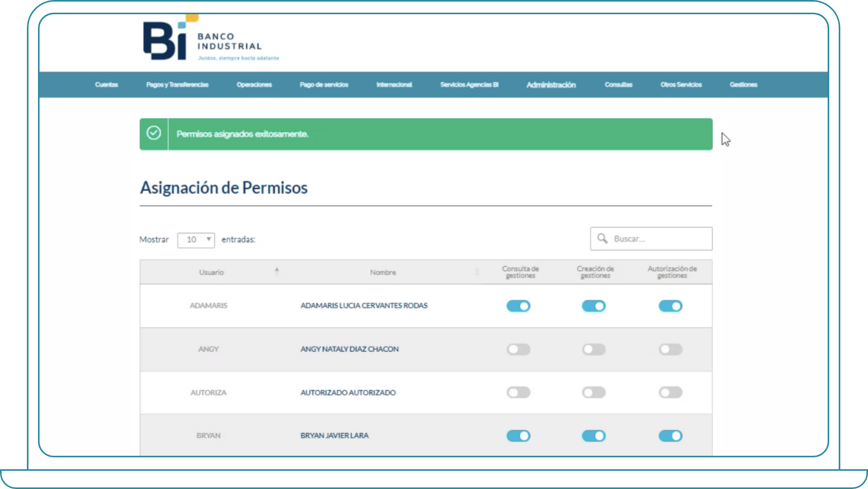Click the ADAMARIS username cell

coord(208,305)
